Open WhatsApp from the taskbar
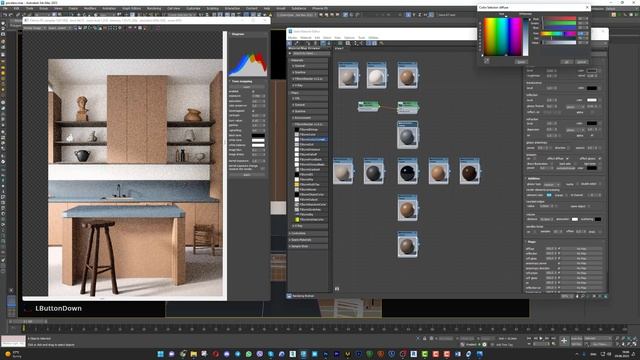Viewport: 640px width, 360px height. [249, 354]
